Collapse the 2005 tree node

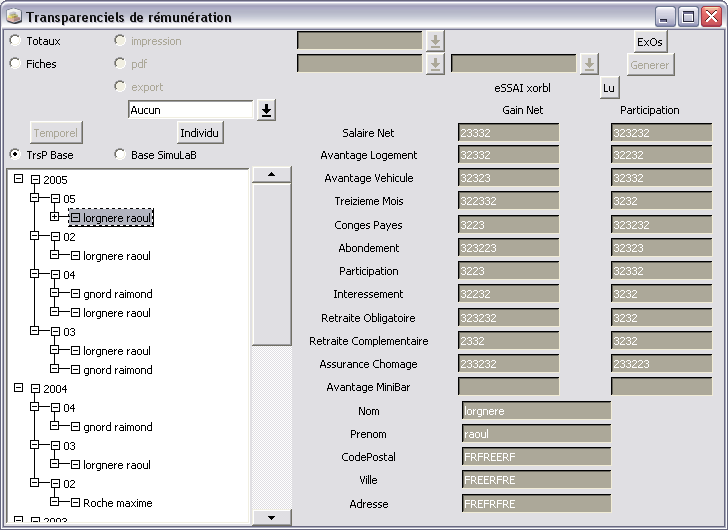click(18, 180)
